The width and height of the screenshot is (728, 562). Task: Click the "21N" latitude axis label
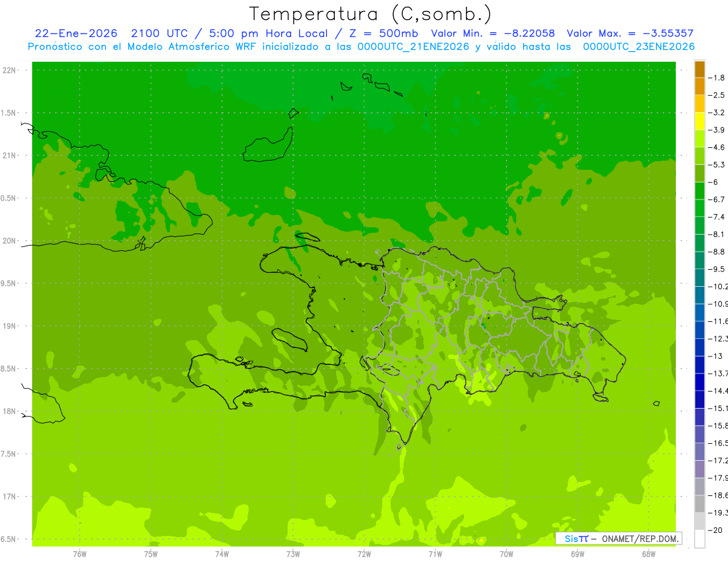coord(9,156)
